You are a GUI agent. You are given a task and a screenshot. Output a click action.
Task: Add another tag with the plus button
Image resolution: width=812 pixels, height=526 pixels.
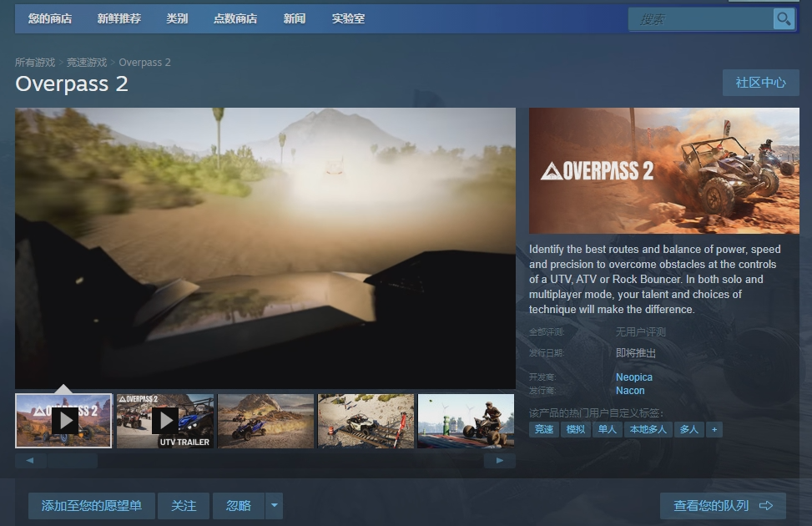pos(714,430)
